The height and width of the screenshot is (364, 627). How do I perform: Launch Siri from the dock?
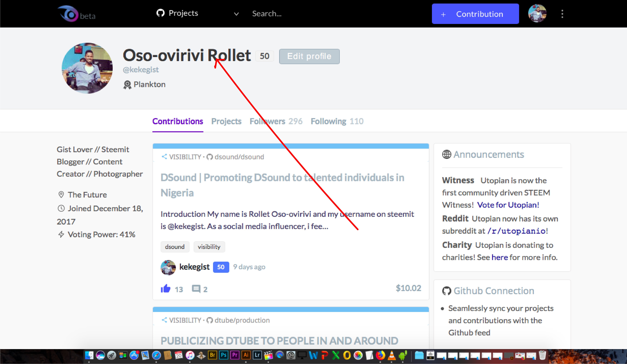[100, 356]
